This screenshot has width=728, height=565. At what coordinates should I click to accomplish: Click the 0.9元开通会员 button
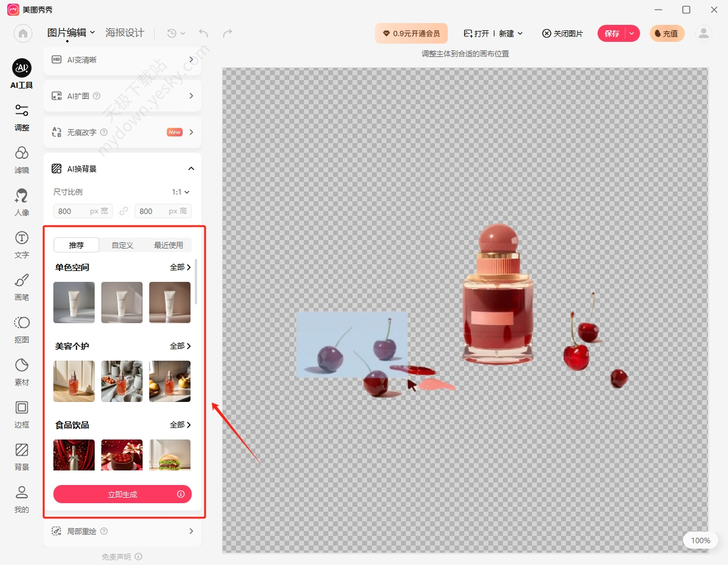[411, 33]
